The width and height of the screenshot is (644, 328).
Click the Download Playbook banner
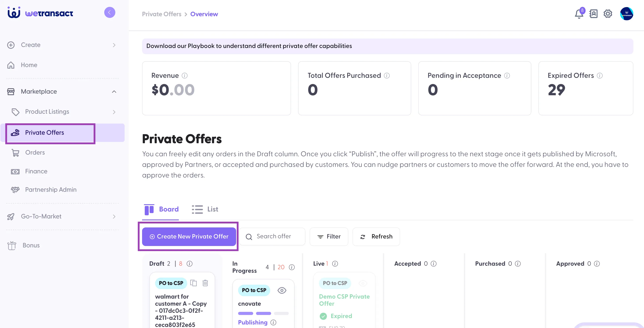388,46
